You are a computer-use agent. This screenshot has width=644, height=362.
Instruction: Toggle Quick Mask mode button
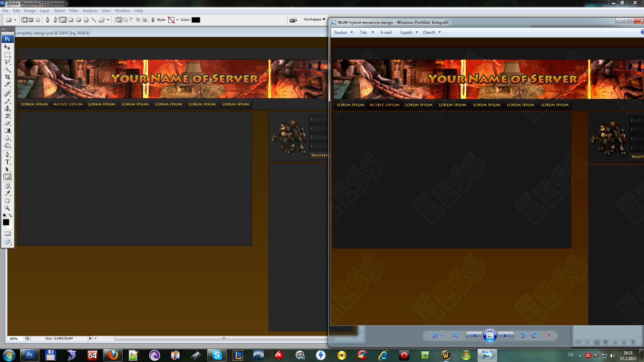tap(7, 234)
